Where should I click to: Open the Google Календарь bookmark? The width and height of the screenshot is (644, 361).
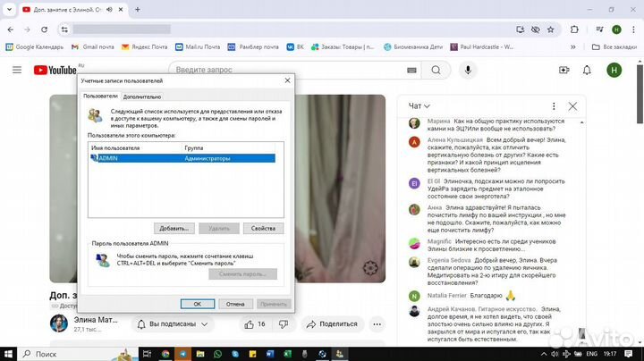point(35,47)
